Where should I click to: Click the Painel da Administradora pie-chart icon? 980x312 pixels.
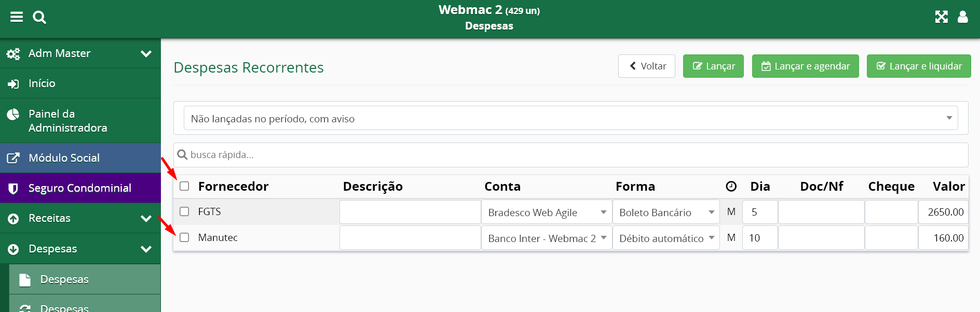[x=13, y=115]
